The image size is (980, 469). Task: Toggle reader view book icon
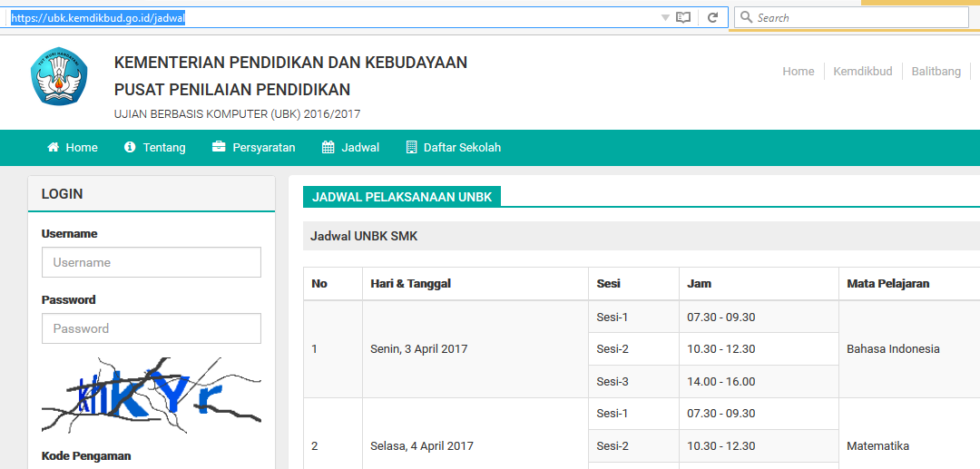683,17
